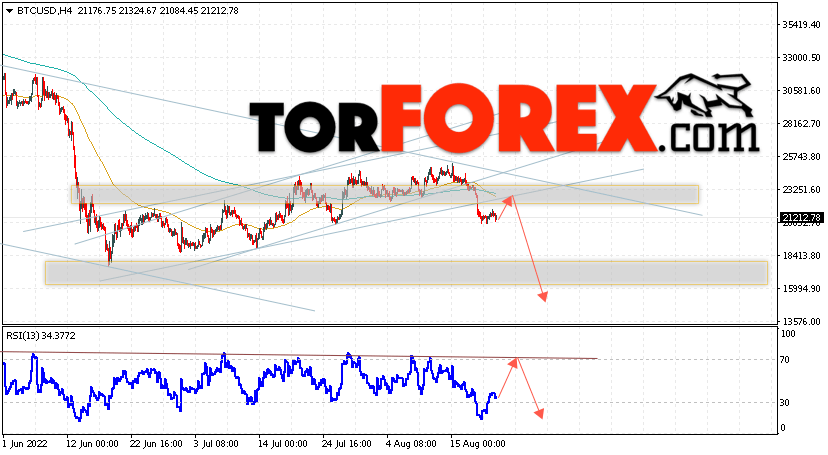Select the lower gray support zone rectangle
The image size is (828, 455).
pos(406,273)
